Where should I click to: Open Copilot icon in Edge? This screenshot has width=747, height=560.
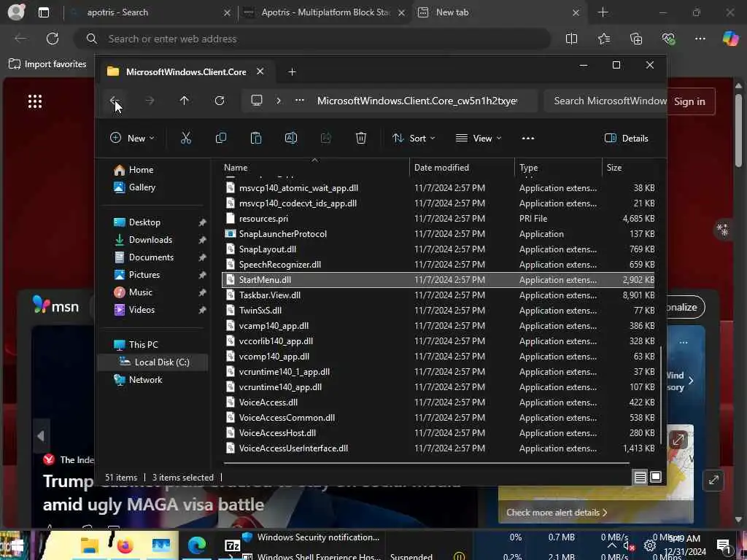coord(730,38)
